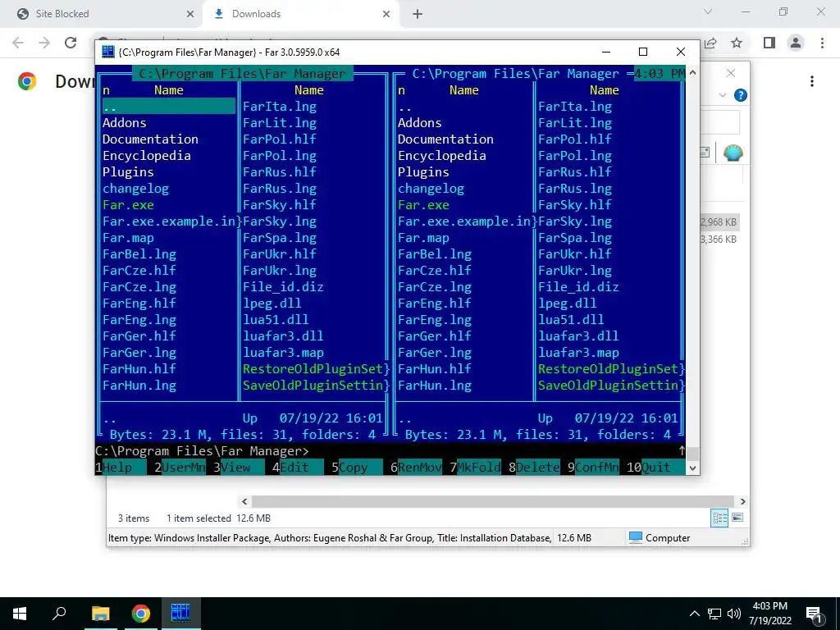Switch Explorer to large icons view
This screenshot has width=840, height=630.
click(x=737, y=518)
